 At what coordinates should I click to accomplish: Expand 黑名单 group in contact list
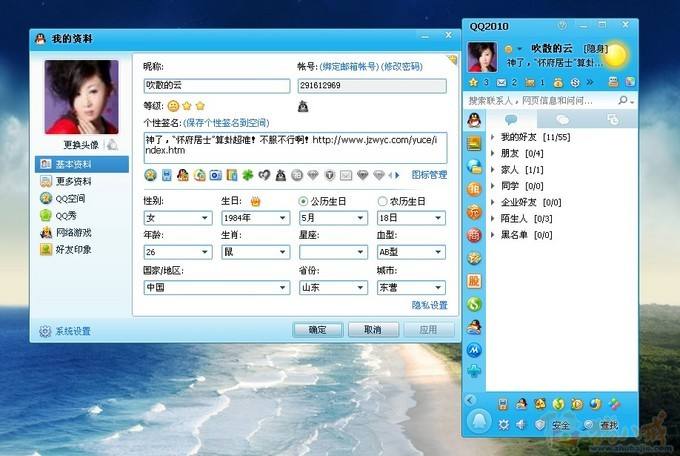click(x=493, y=235)
